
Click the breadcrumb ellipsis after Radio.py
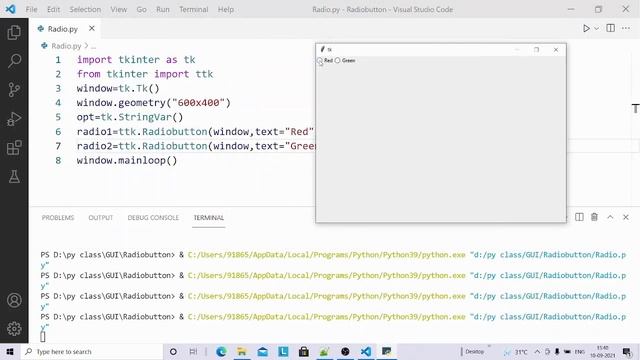click(x=93, y=46)
